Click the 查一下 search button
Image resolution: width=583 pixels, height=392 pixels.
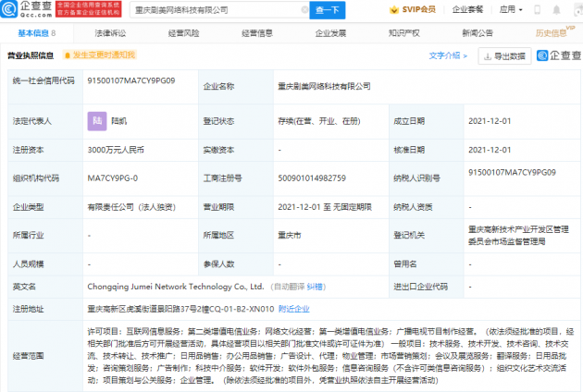tap(328, 10)
